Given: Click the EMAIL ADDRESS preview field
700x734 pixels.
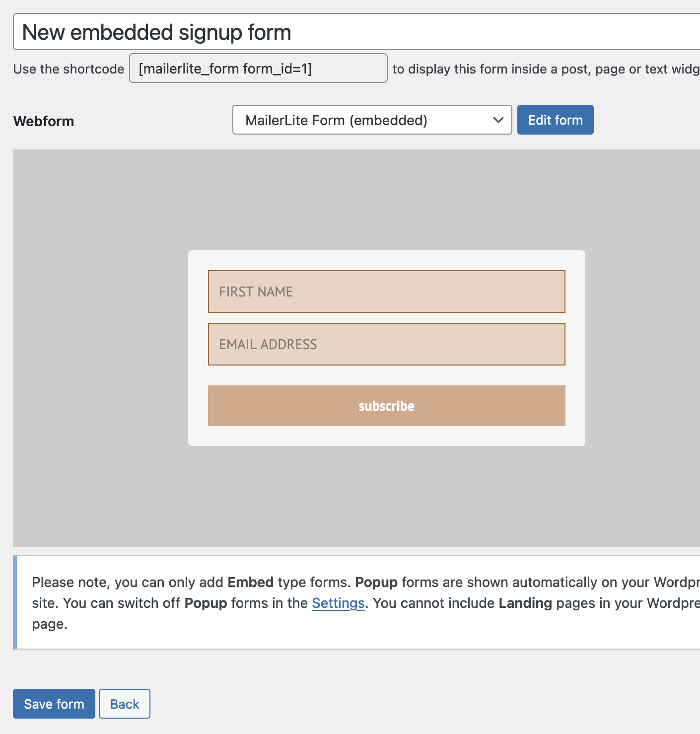Looking at the screenshot, I should click(x=386, y=344).
